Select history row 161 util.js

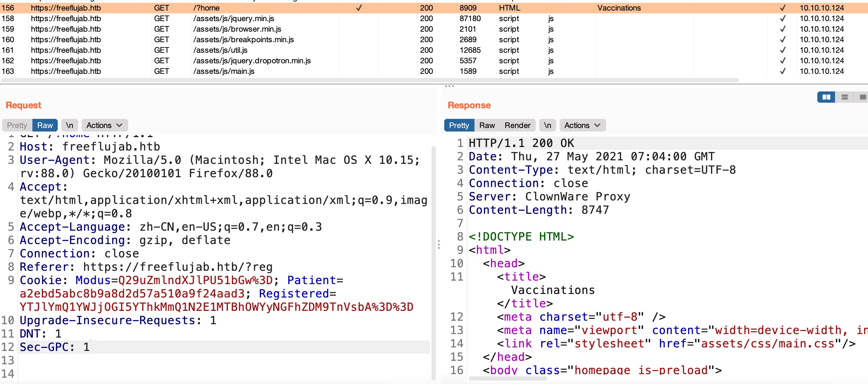pyautogui.click(x=220, y=50)
